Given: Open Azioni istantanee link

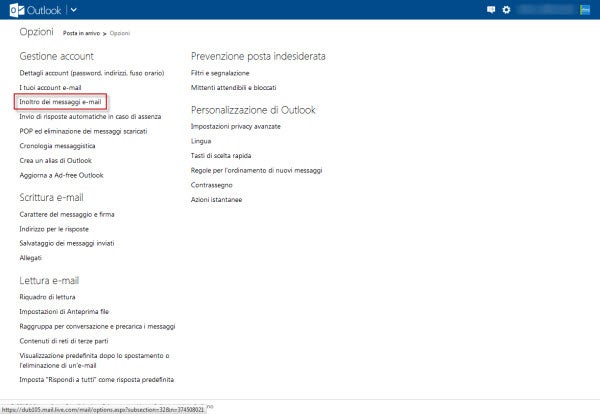Looking at the screenshot, I should coord(216,200).
